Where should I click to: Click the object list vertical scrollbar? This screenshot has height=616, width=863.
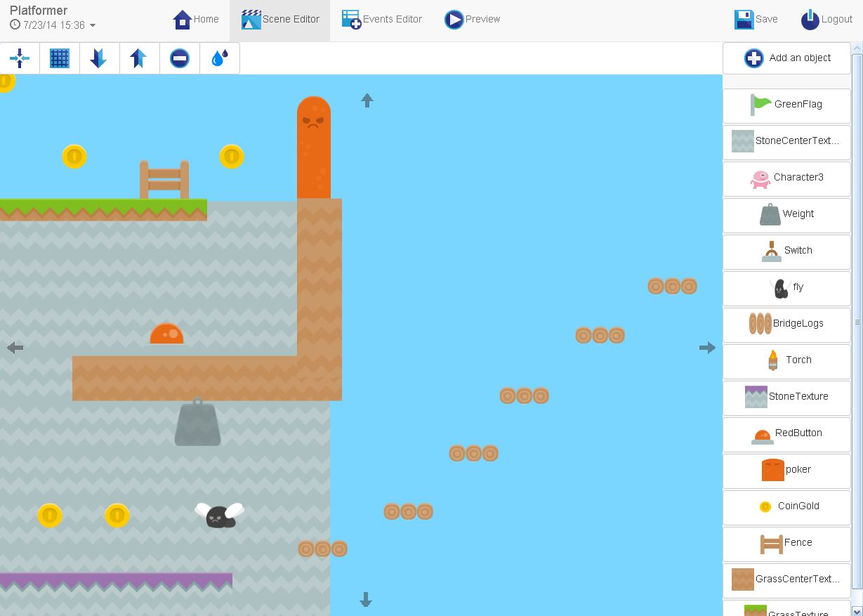point(857,322)
